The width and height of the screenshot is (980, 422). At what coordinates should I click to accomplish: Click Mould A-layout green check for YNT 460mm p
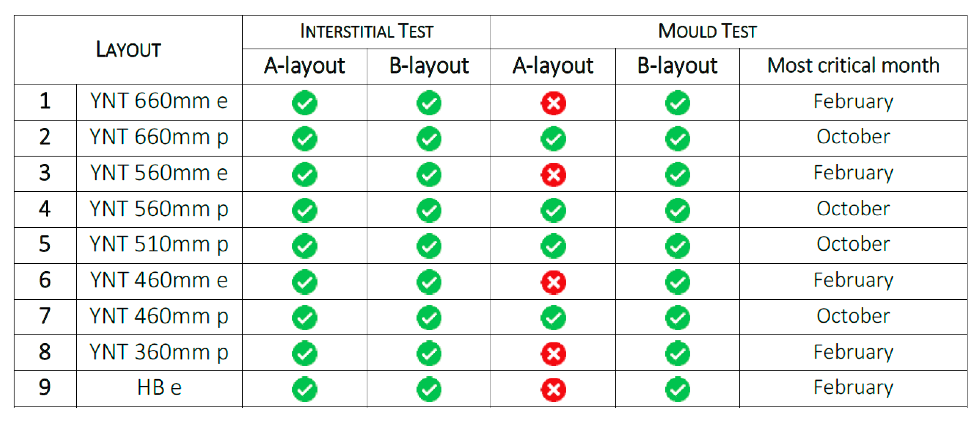(x=553, y=318)
